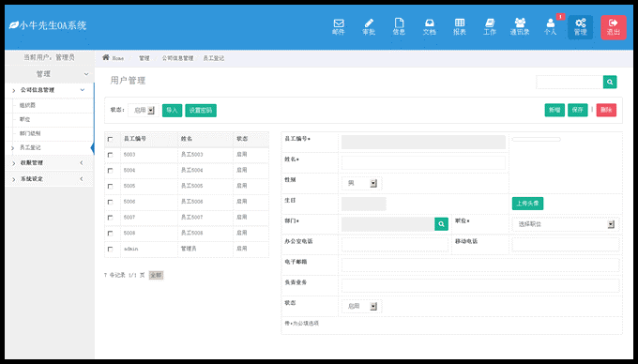Open the 文档 inbox icon
Viewport: 638px width, 364px height.
click(430, 27)
